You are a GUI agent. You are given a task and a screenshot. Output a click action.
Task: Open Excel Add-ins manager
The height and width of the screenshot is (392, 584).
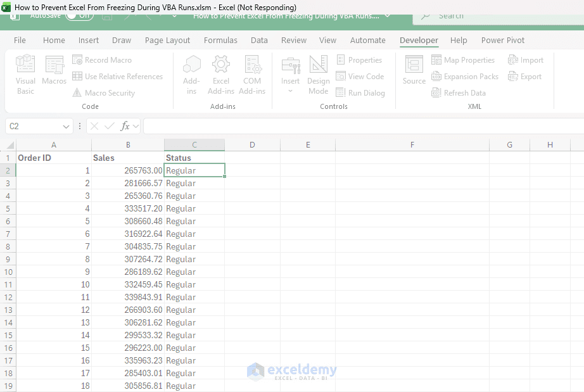[x=221, y=75]
